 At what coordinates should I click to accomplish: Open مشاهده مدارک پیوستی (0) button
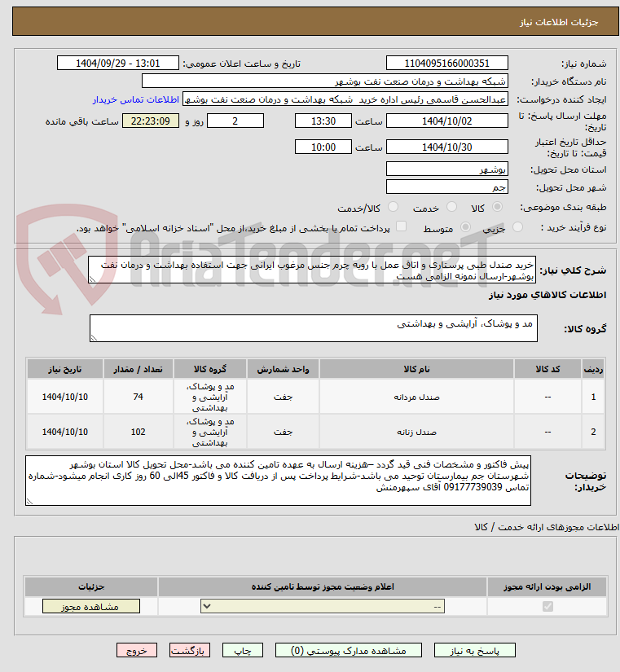pos(348,650)
